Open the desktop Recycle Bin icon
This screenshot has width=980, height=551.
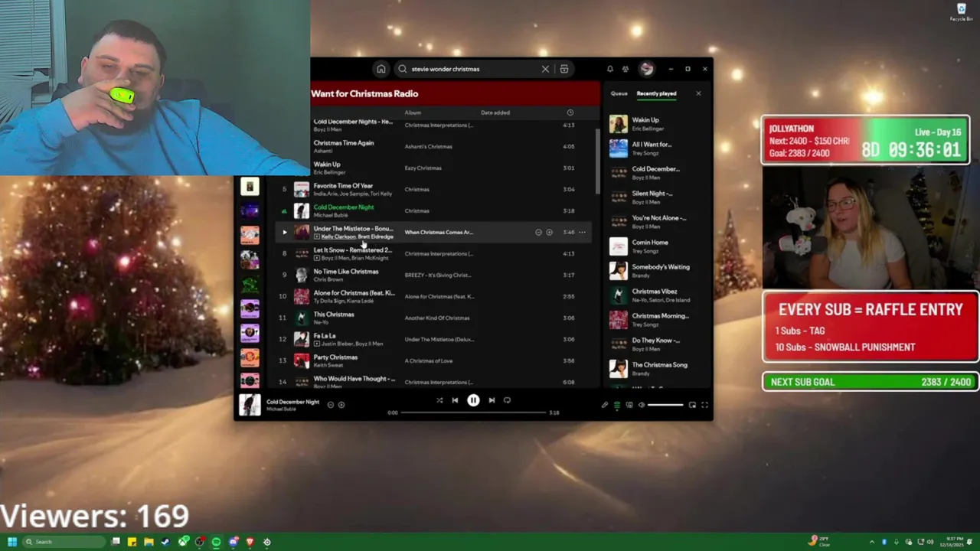click(961, 12)
